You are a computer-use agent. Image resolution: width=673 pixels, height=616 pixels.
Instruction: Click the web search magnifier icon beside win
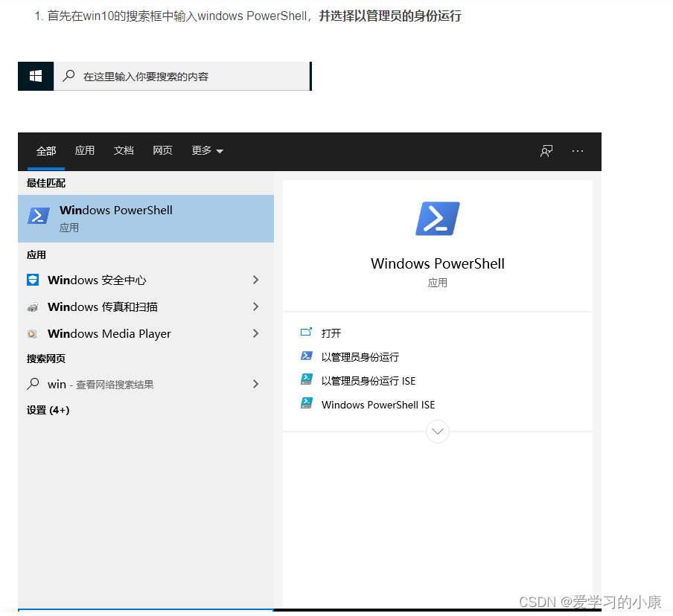point(33,384)
